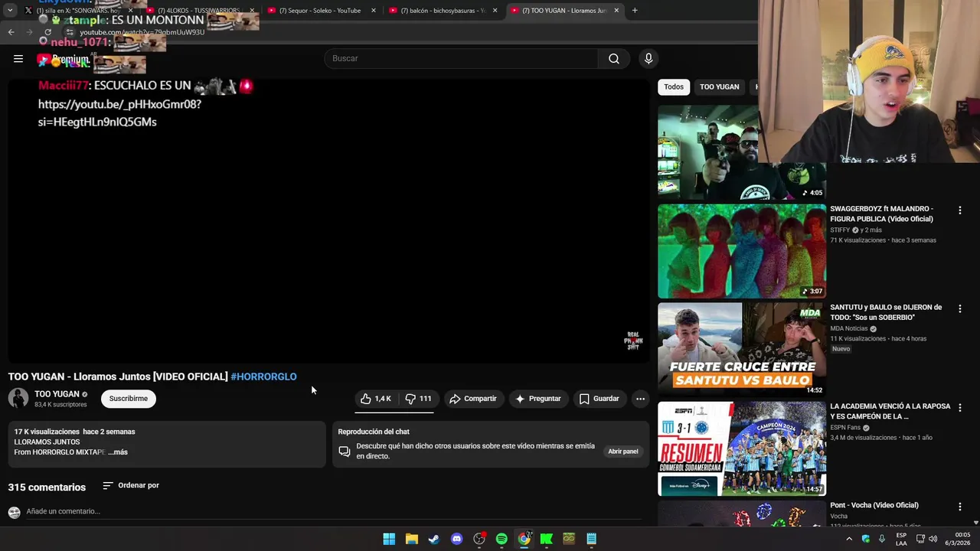Screen dimensions: 980x551
Task: Subscribe with the Suscribirme button
Action: point(129,399)
